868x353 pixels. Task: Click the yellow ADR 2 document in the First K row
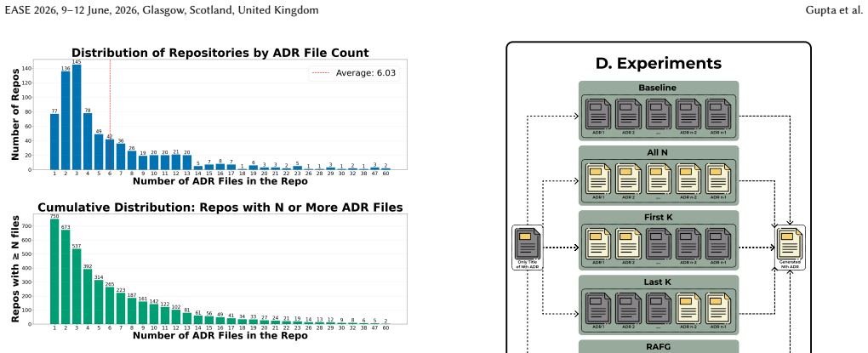point(628,243)
